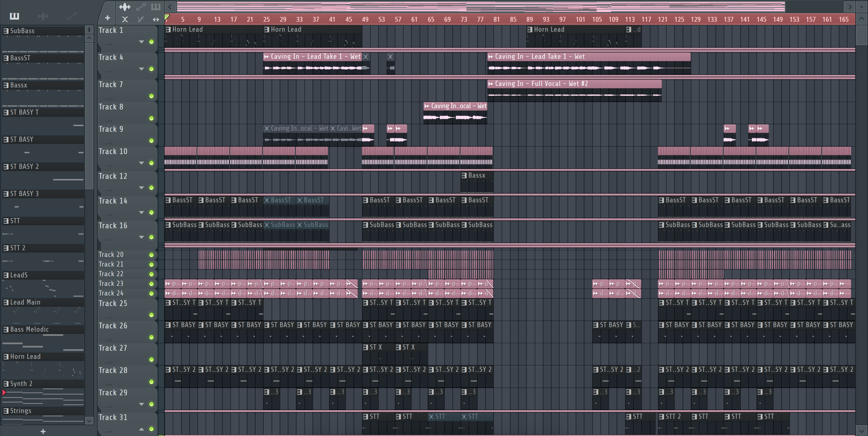
Task: Mute Track 1 with its green LED
Action: pyautogui.click(x=152, y=42)
